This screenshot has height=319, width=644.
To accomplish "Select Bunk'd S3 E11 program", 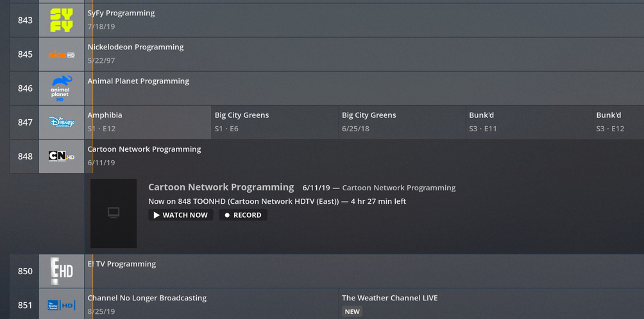I will point(529,122).
